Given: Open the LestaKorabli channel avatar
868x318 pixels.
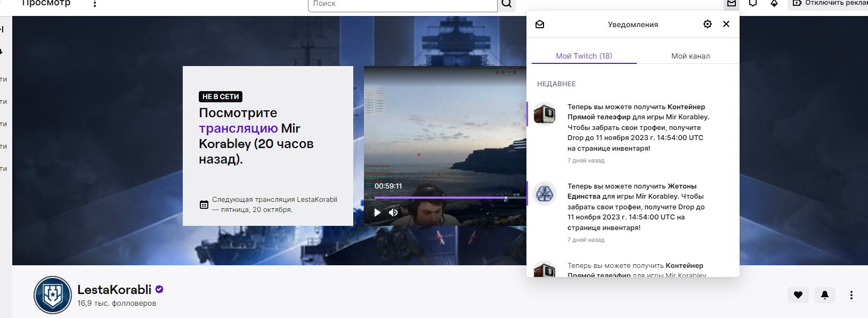Looking at the screenshot, I should point(52,295).
